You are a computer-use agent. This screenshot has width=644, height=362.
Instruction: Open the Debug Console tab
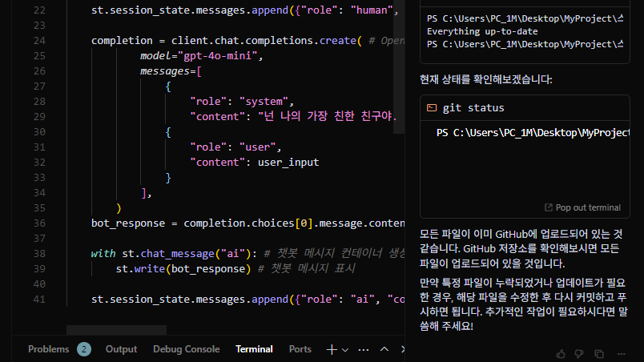point(187,349)
